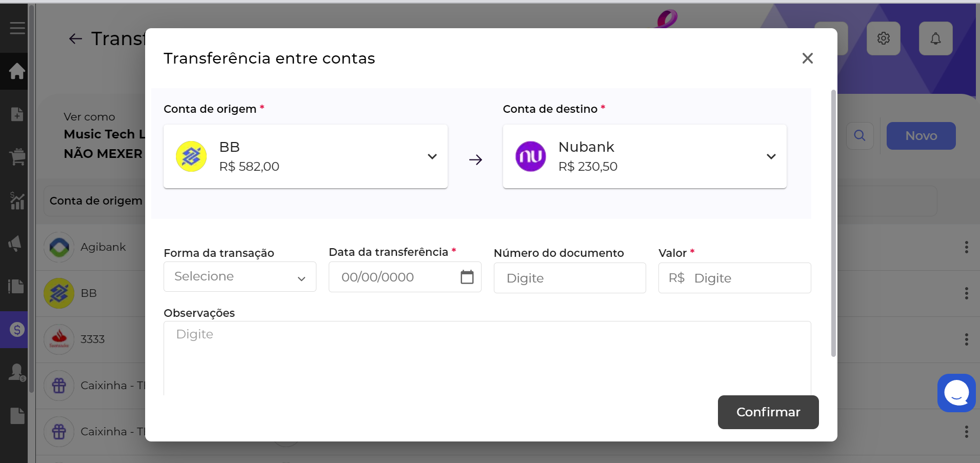980x463 pixels.
Task: Select the shopping cart sidebar icon
Action: tap(17, 156)
